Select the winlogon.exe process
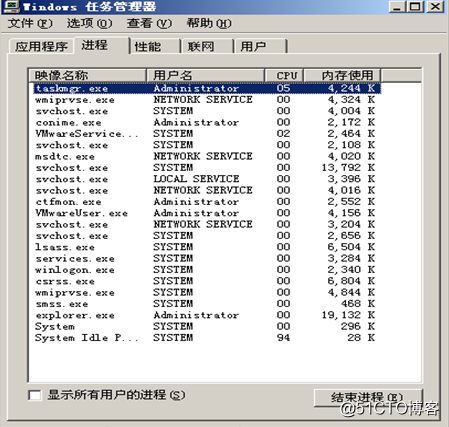 pos(207,270)
